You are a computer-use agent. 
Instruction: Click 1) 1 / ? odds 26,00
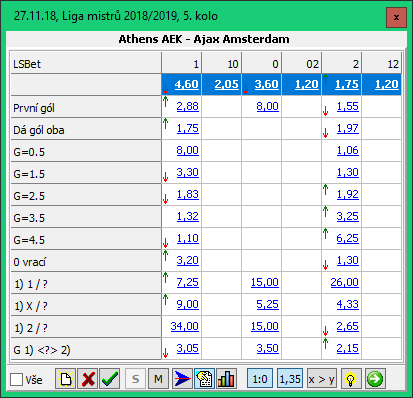pyautogui.click(x=345, y=282)
